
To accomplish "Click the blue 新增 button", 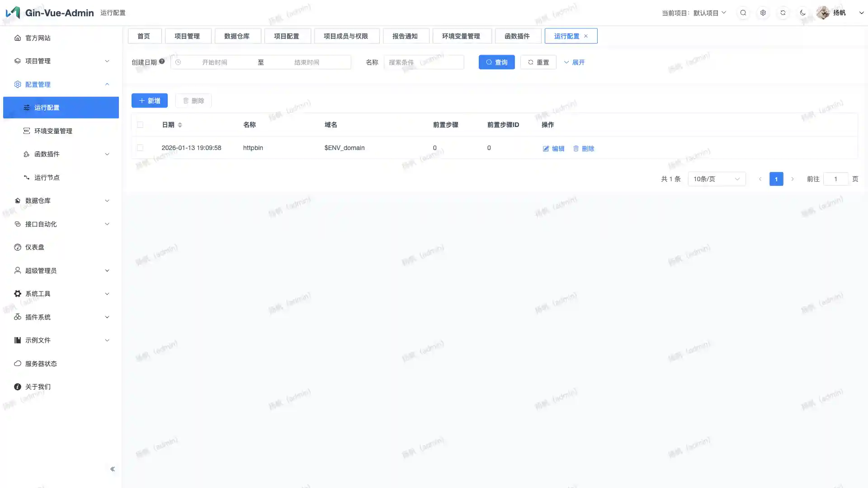I will click(149, 101).
